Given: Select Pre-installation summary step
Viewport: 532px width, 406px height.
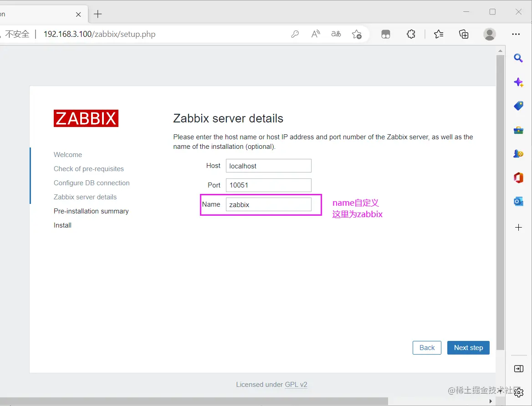Looking at the screenshot, I should point(91,211).
